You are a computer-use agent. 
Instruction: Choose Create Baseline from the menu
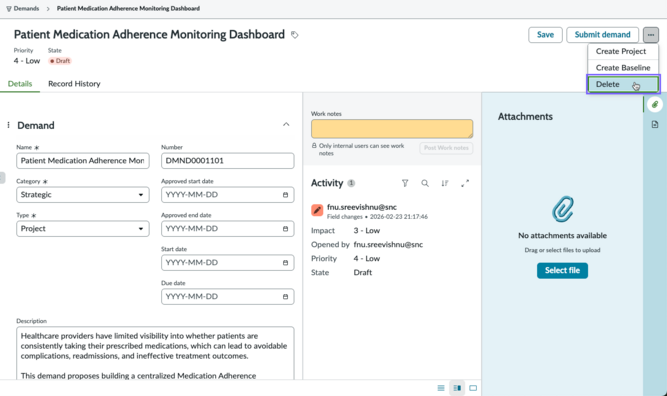coord(623,68)
